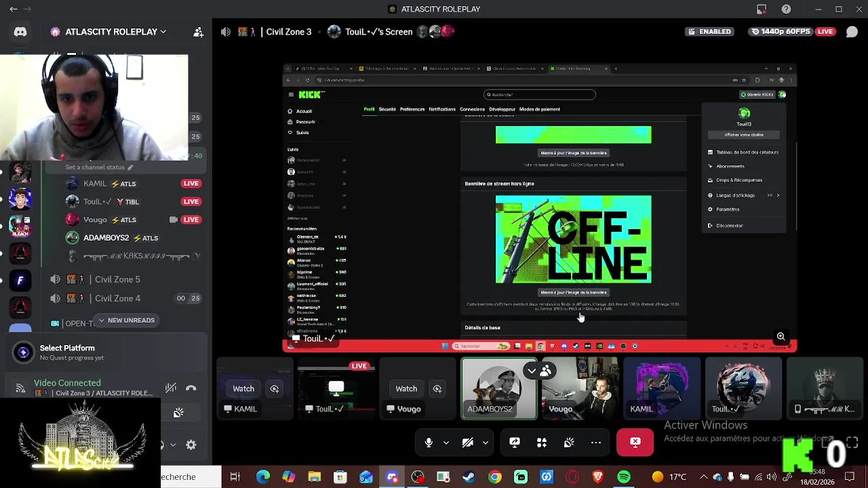
Task: Pop out KAMIL's stream tile
Action: tap(275, 388)
